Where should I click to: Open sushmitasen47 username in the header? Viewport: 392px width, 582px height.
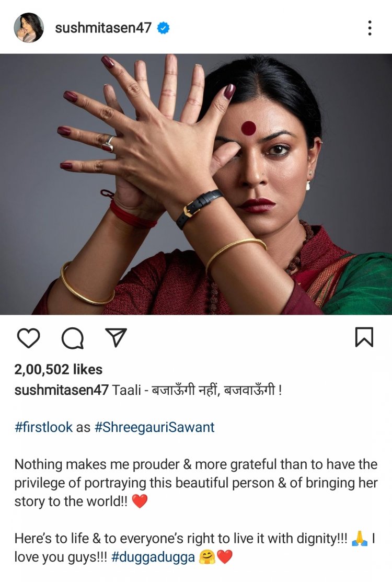103,28
